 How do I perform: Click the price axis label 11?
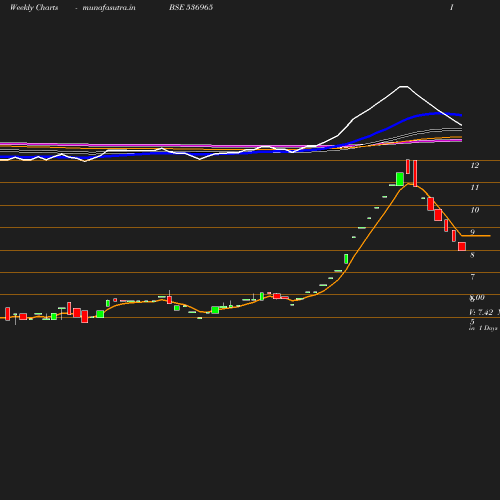coord(475,188)
